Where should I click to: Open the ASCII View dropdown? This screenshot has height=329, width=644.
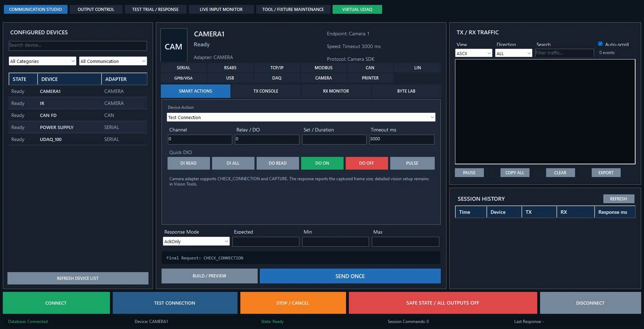474,53
